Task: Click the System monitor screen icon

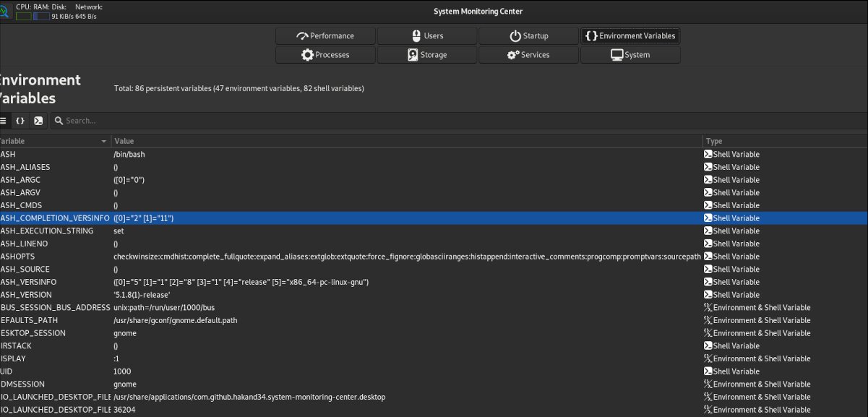Action: tap(616, 54)
